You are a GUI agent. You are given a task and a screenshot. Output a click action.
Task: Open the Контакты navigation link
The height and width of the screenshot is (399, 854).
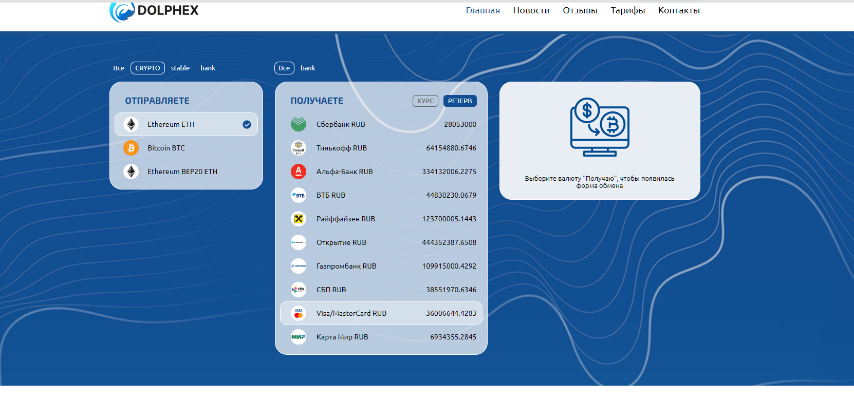[679, 10]
